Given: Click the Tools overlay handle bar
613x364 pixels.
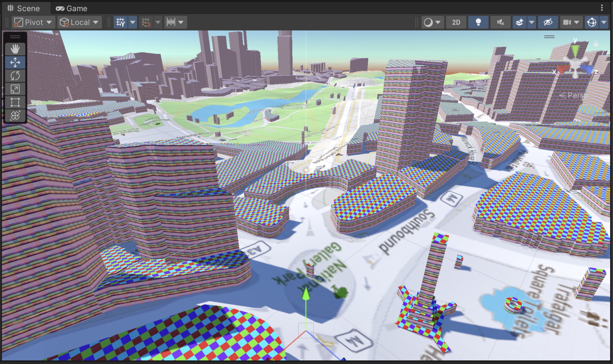Looking at the screenshot, I should click(x=15, y=37).
